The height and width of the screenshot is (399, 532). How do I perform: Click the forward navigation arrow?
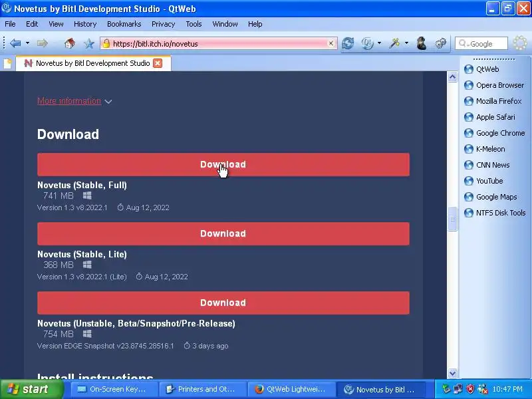pos(42,43)
